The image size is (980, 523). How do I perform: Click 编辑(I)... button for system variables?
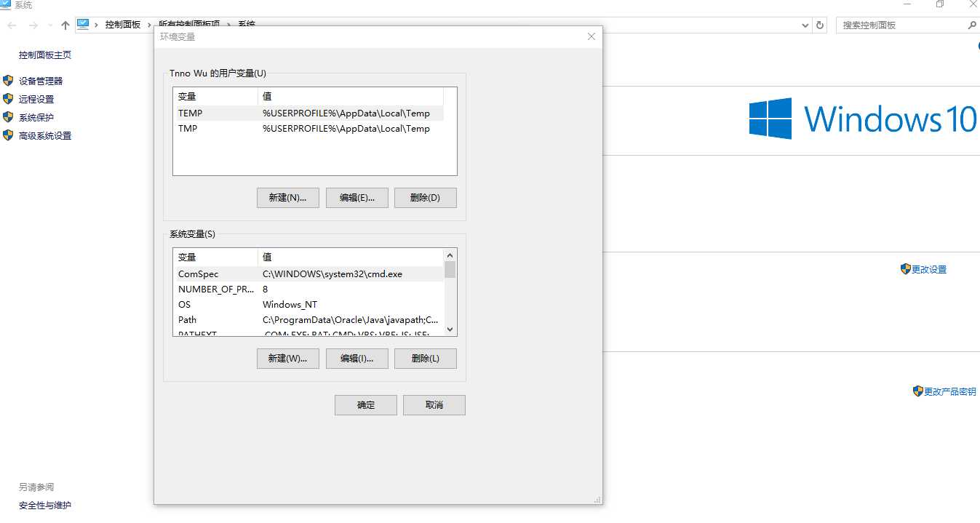pyautogui.click(x=356, y=359)
